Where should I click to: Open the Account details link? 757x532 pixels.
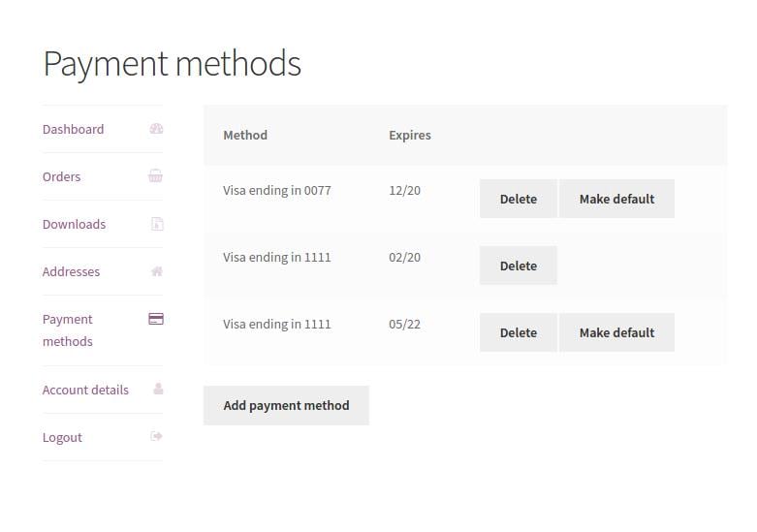(85, 390)
